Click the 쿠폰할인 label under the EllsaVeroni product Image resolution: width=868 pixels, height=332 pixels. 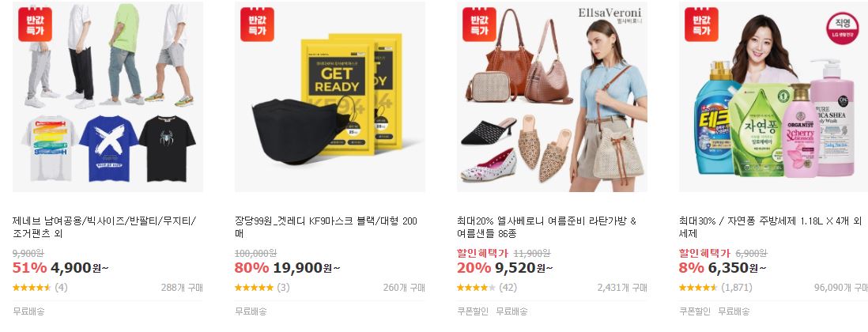[x=473, y=311]
